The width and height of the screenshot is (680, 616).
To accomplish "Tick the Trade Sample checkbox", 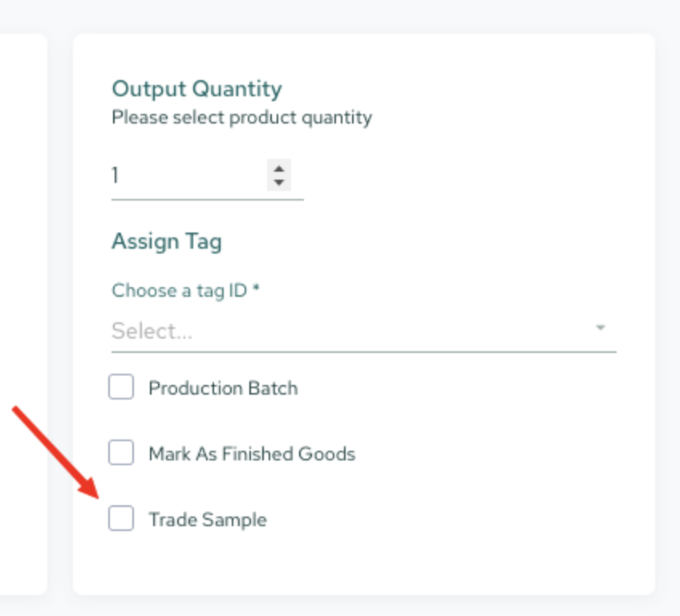I will 121,518.
